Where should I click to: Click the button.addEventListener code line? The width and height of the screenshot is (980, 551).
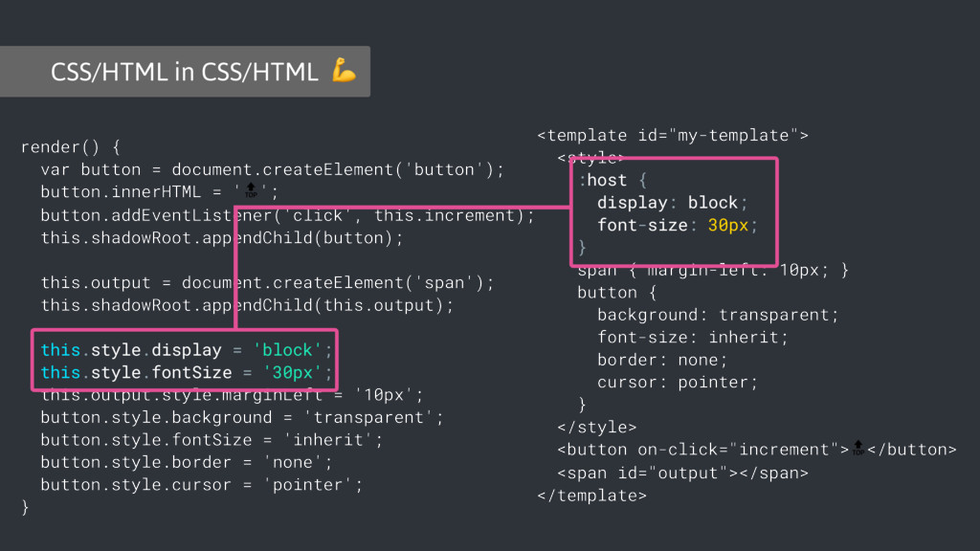coord(287,215)
